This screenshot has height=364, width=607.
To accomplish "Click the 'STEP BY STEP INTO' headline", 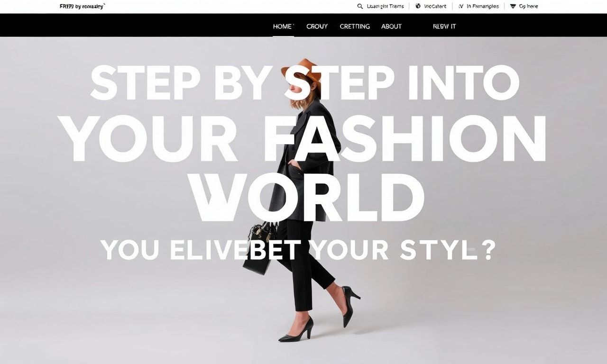I will [304, 82].
